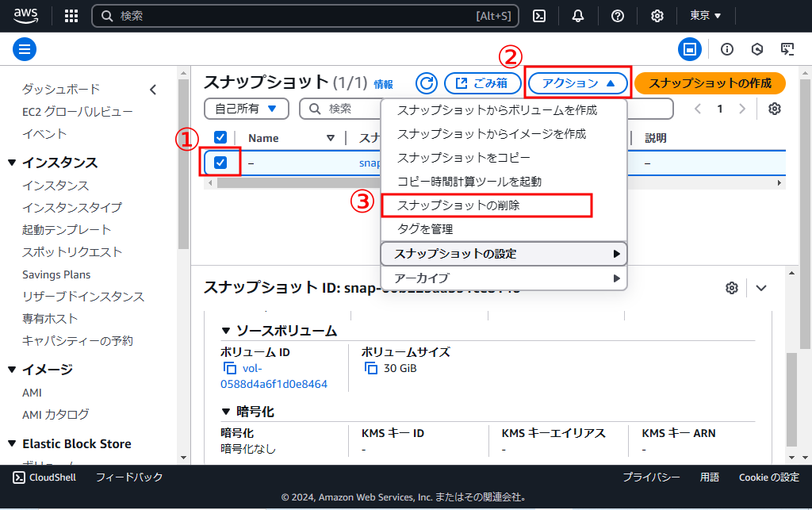Click the AWS logo home icon
This screenshot has height=510, width=812.
(25, 16)
